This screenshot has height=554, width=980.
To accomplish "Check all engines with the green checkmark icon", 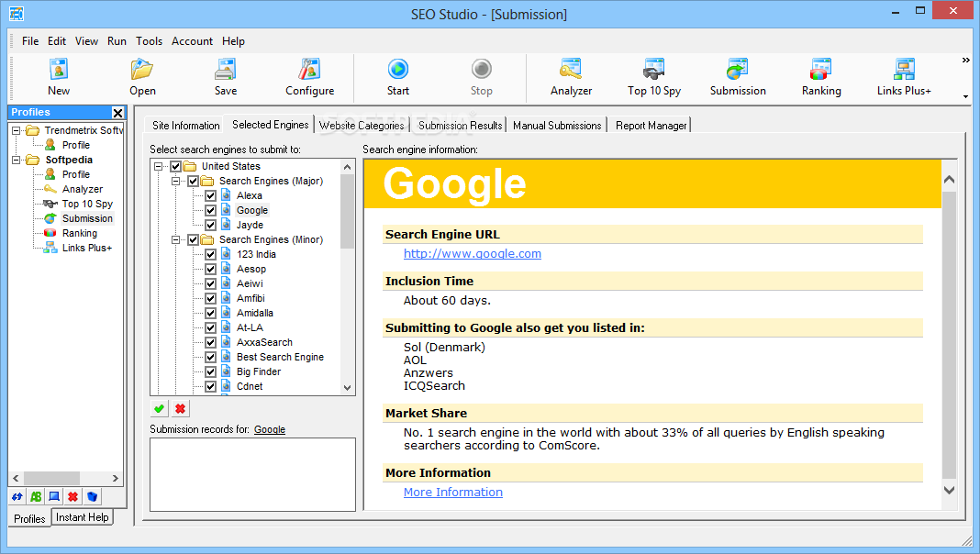I will click(160, 408).
